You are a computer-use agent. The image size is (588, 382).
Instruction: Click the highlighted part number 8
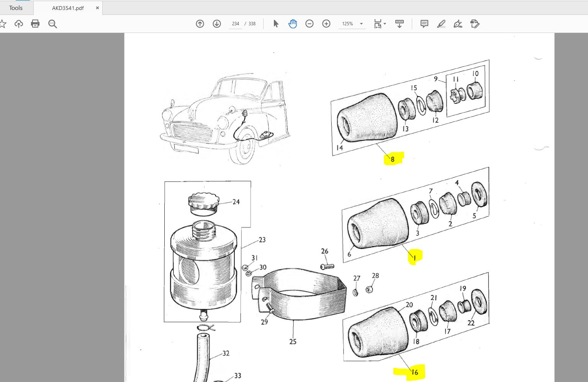pos(393,159)
